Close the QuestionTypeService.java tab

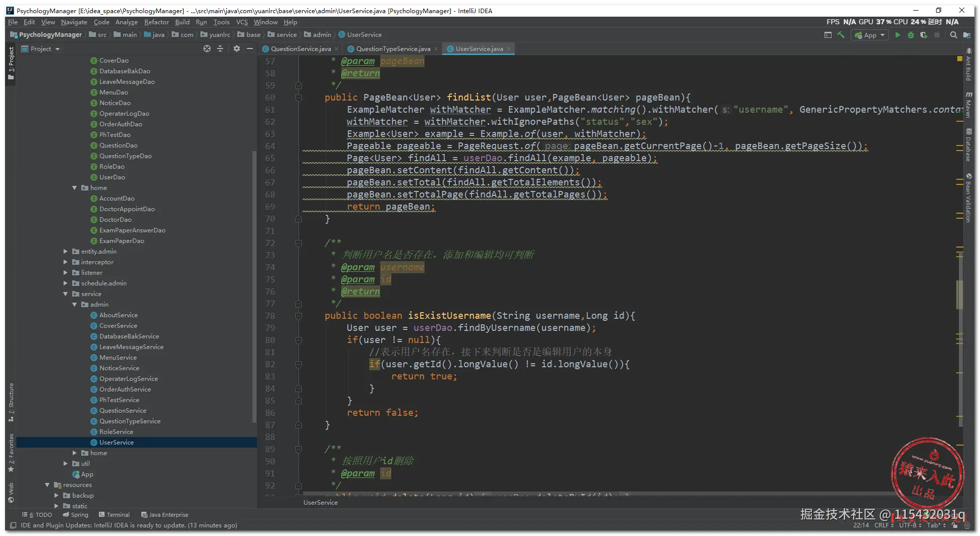coord(436,49)
